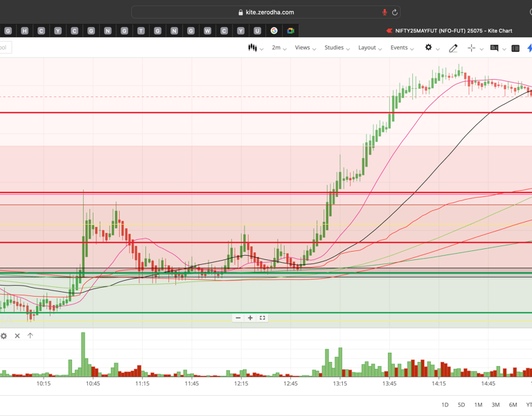Select the 1M range button

pos(478,405)
